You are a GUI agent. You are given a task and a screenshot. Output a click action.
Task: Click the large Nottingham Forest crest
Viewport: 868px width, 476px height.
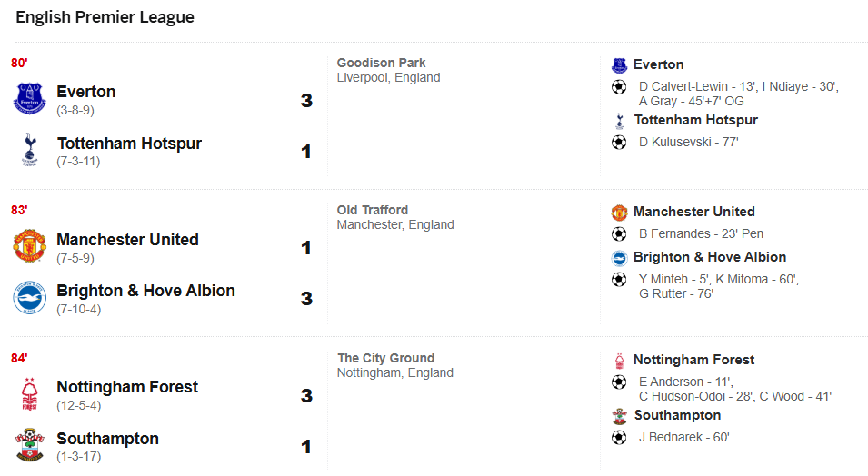[x=29, y=394]
